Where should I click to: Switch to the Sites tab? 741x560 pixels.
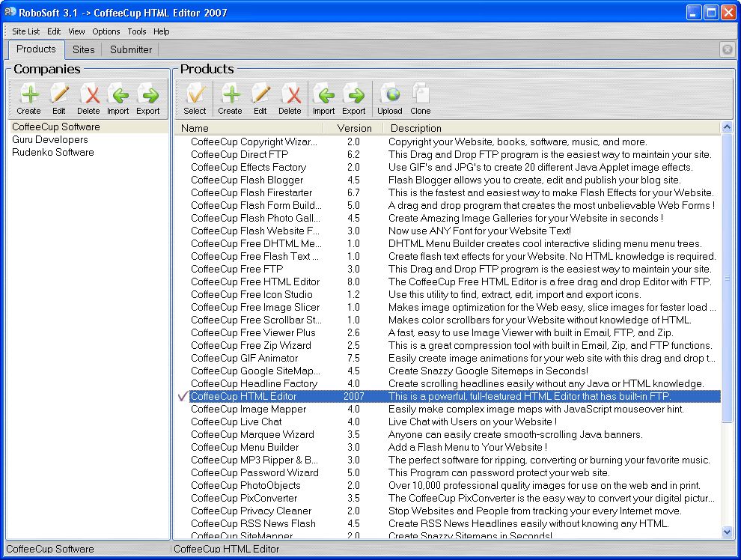(x=83, y=49)
